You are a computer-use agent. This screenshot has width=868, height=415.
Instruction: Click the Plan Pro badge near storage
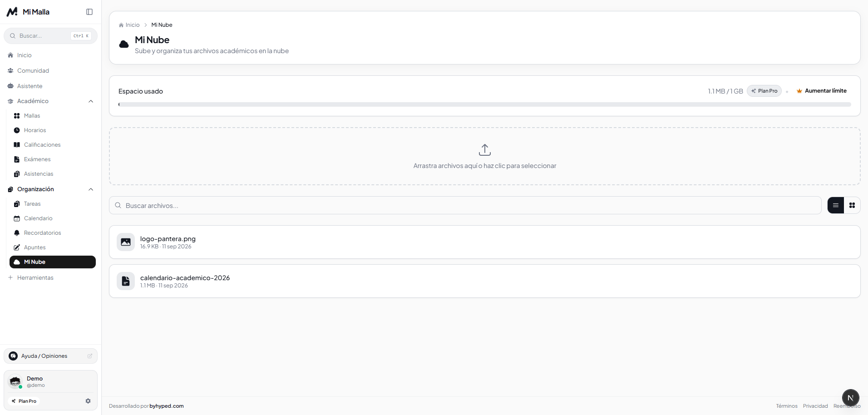pyautogui.click(x=764, y=91)
